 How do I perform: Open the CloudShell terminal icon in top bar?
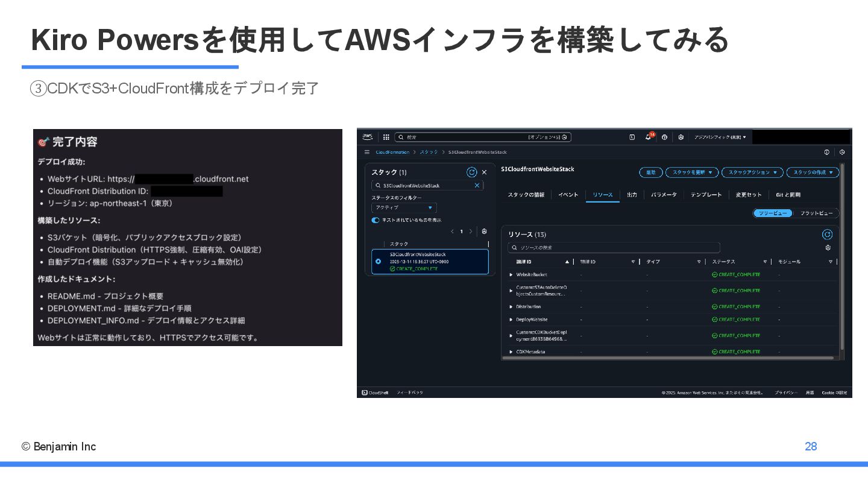(x=632, y=137)
